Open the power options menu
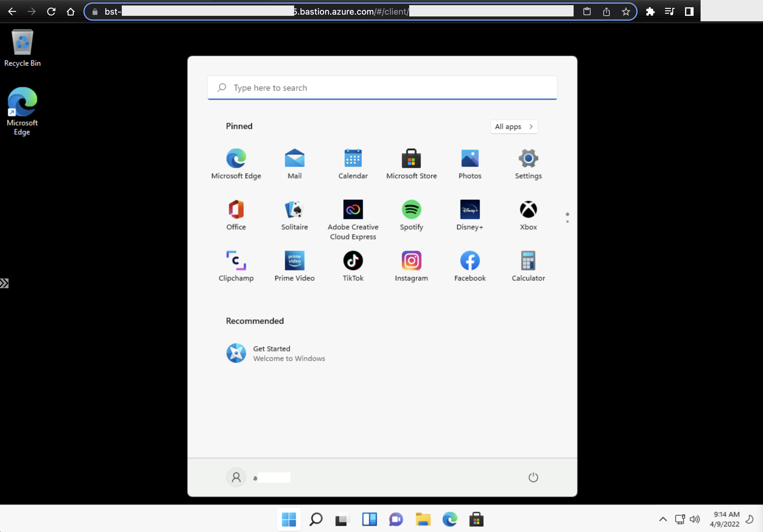 coord(533,477)
